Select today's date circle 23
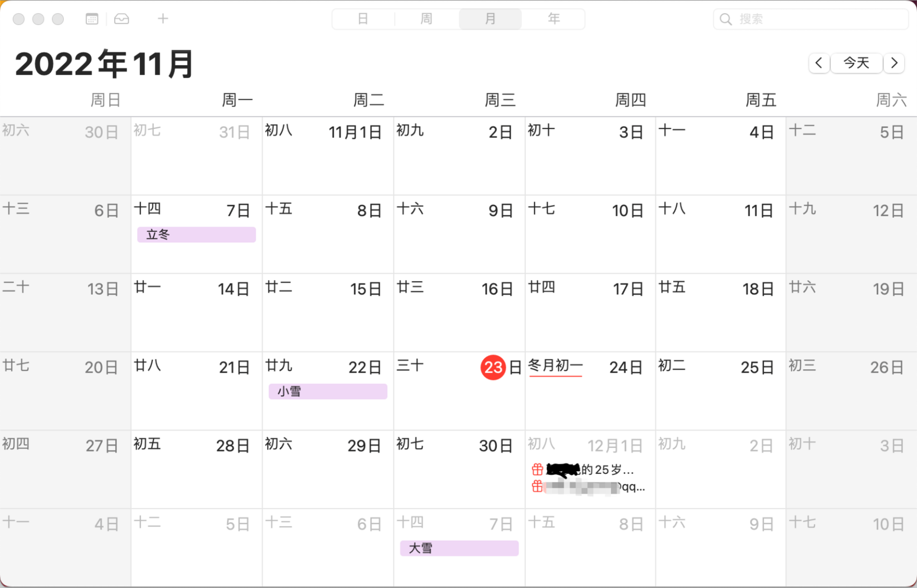Screen dimensions: 917x588 coord(493,367)
